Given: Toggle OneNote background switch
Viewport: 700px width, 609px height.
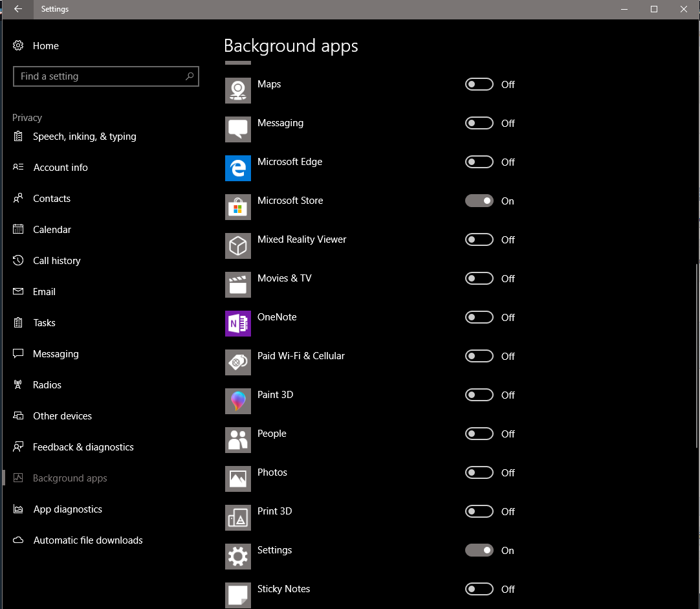Looking at the screenshot, I should pyautogui.click(x=479, y=318).
